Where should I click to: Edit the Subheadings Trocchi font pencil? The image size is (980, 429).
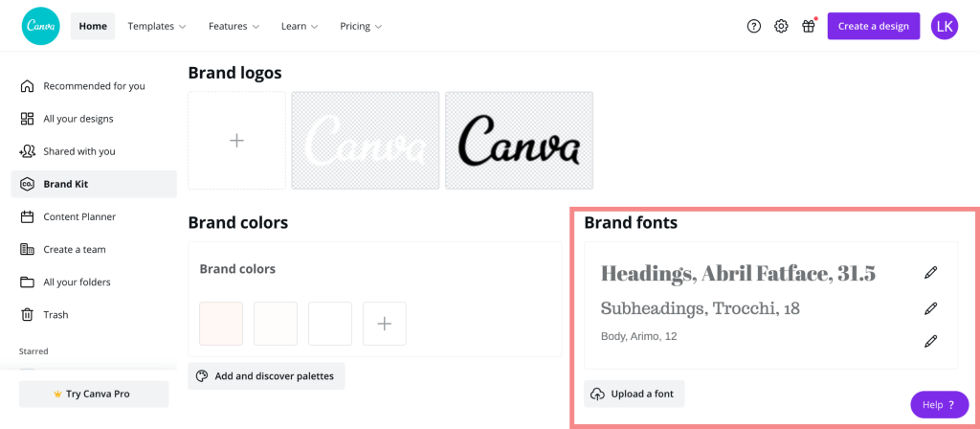pyautogui.click(x=930, y=308)
